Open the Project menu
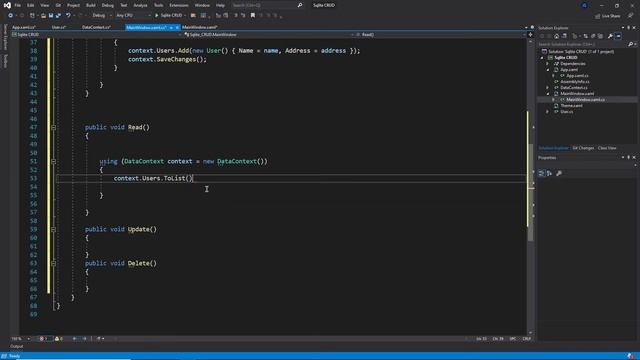The image size is (640, 360). 73,5
